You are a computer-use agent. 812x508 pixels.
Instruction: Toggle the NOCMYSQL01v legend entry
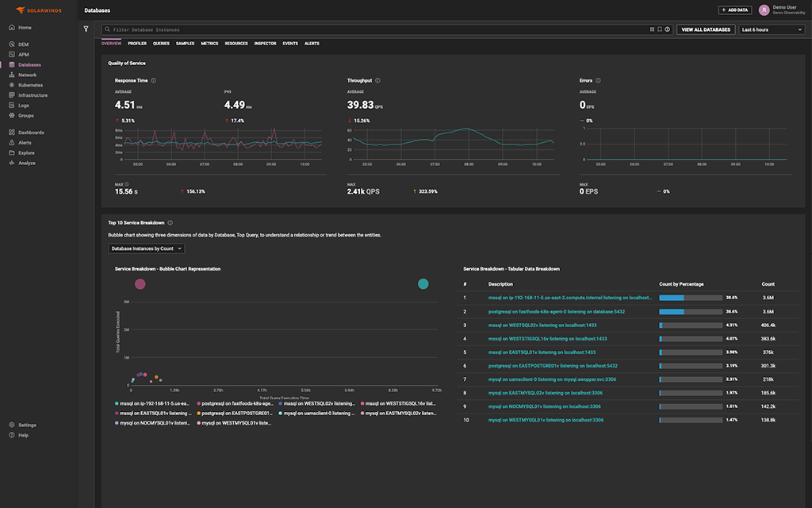(x=155, y=423)
